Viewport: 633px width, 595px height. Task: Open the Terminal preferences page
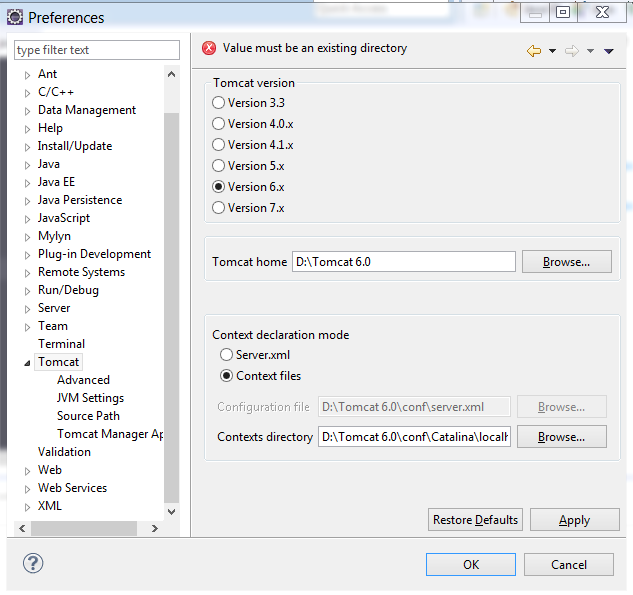pos(62,344)
